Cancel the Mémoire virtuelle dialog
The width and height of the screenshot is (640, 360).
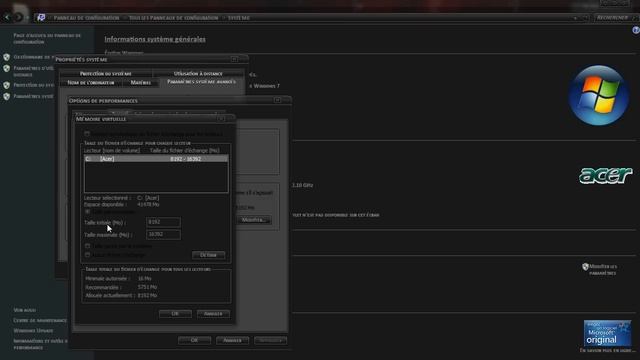[x=213, y=313]
